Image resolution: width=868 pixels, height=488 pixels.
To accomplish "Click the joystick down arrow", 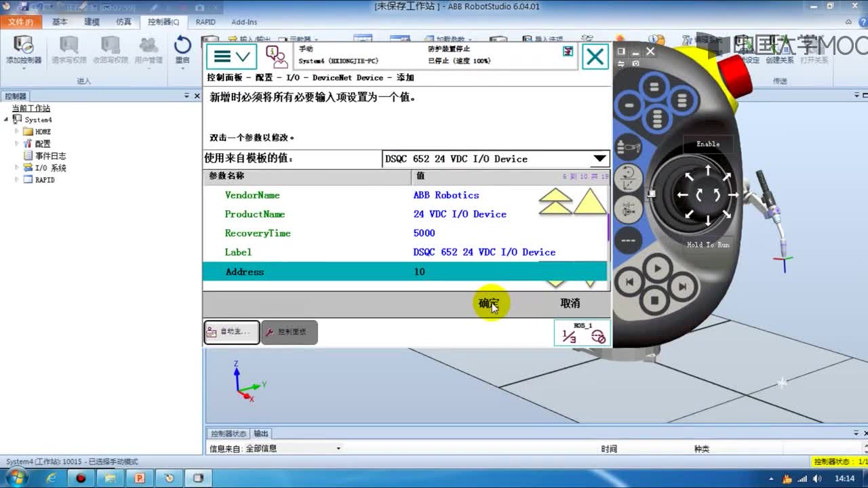I will (708, 220).
